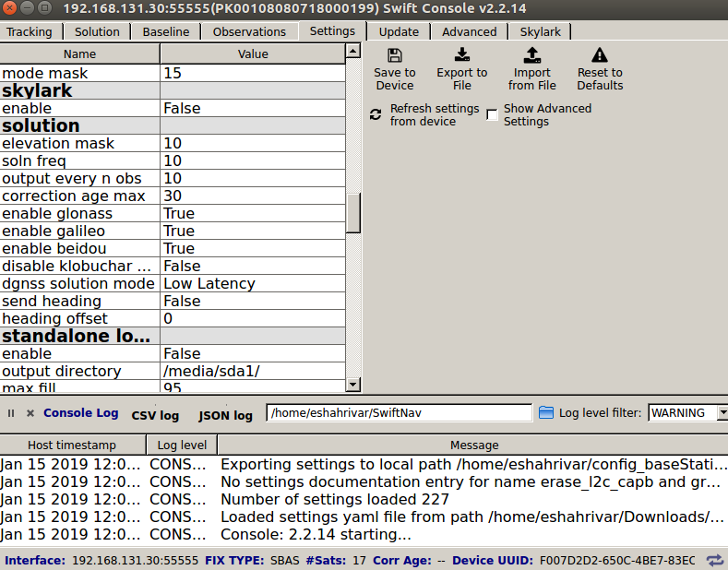Toggle the JSON log option
Screen dimensions: 728x570
click(225, 415)
